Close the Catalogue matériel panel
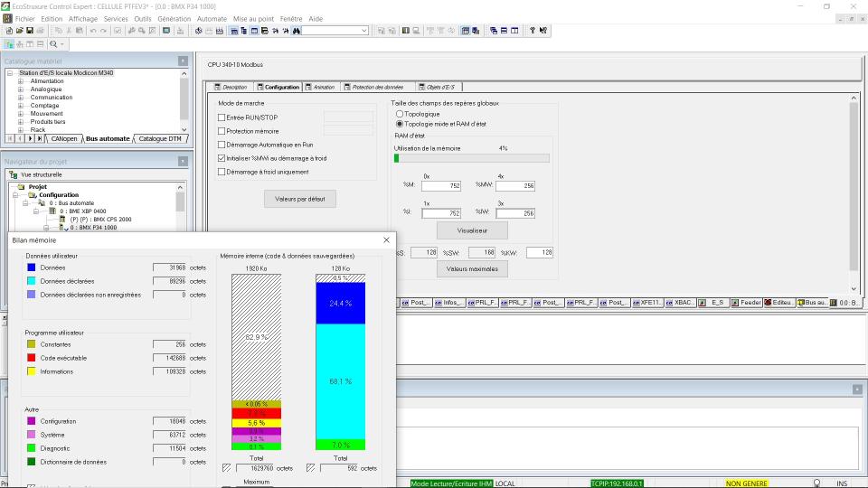The image size is (868, 488). (x=183, y=61)
